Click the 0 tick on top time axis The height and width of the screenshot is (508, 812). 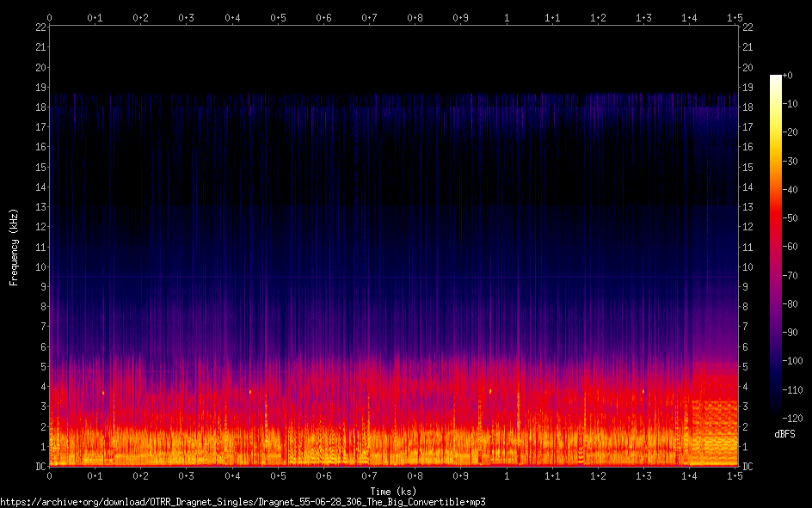tap(50, 17)
